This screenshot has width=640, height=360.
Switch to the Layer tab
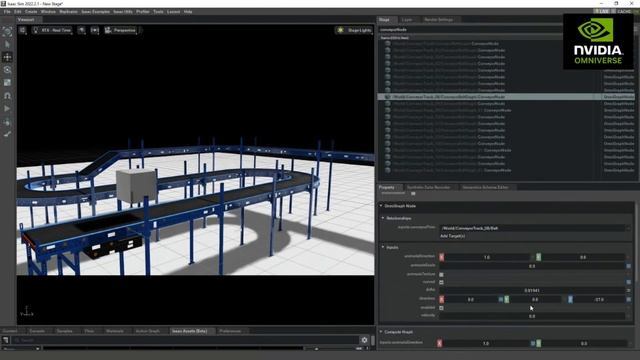coord(407,20)
